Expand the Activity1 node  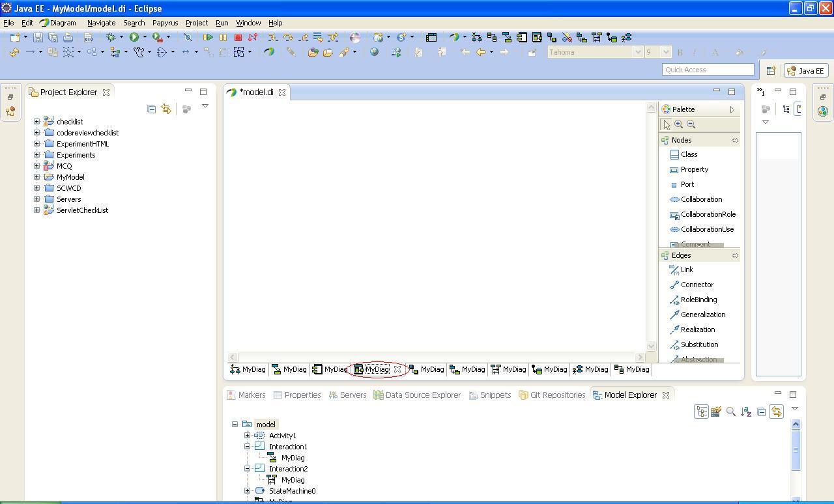click(248, 435)
